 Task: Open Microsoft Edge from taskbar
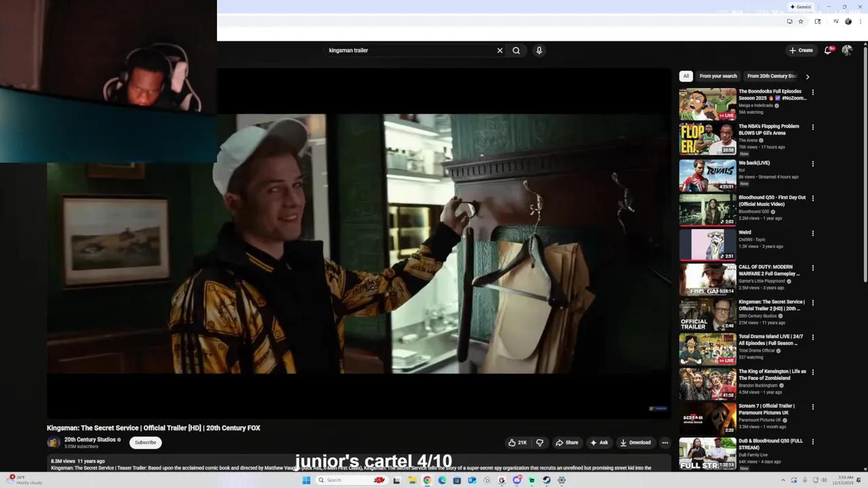point(441,480)
